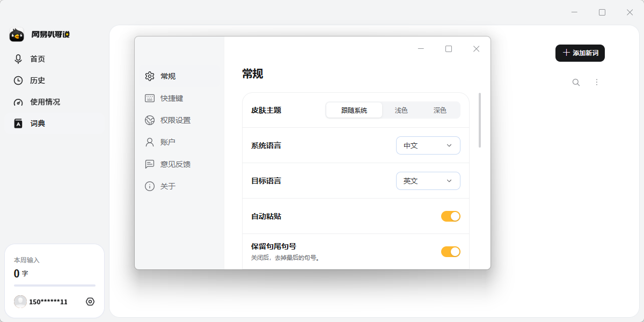The width and height of the screenshot is (644, 322).
Task: Click the dictionary icon beside 词典
Action: pyautogui.click(x=18, y=123)
